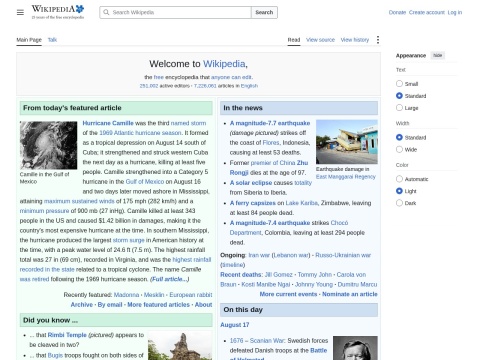480x360 pixels.
Task: Open the hamburger main menu icon
Action: [20, 12]
